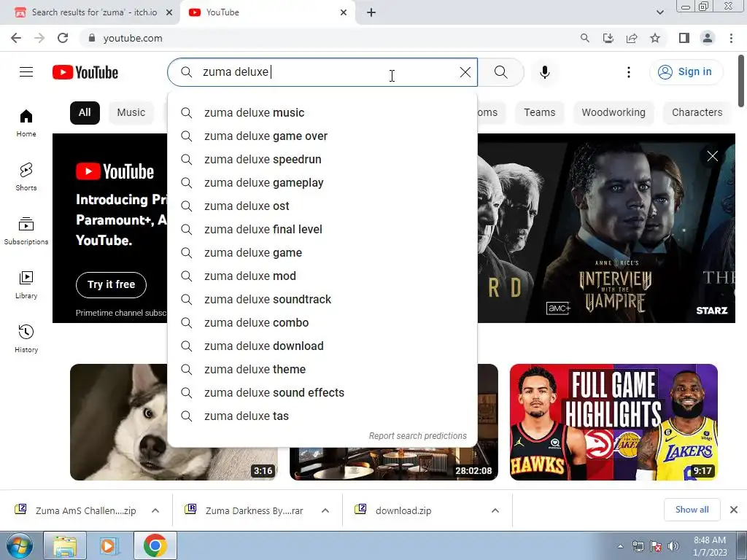
Task: Click Show all downloads button
Action: coord(692,510)
